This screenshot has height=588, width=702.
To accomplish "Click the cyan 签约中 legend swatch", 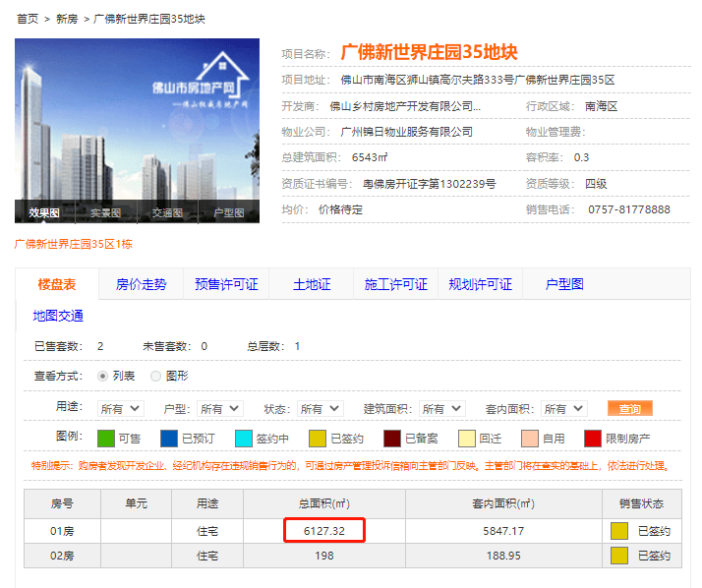I will 244,439.
